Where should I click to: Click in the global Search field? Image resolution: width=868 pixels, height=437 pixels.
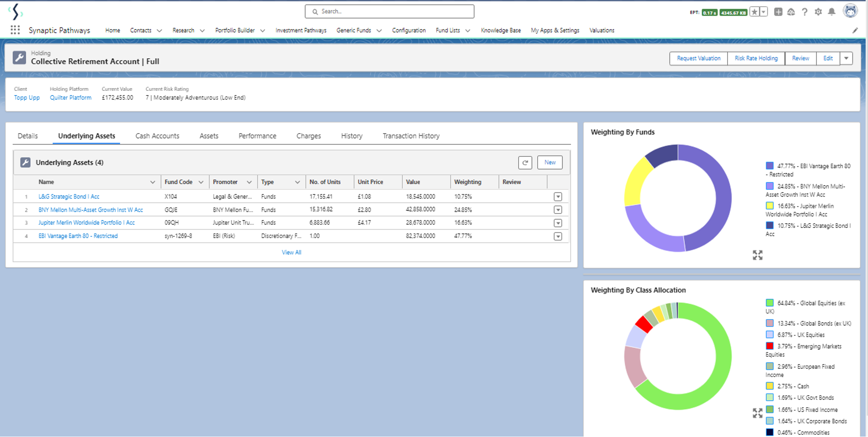point(389,11)
